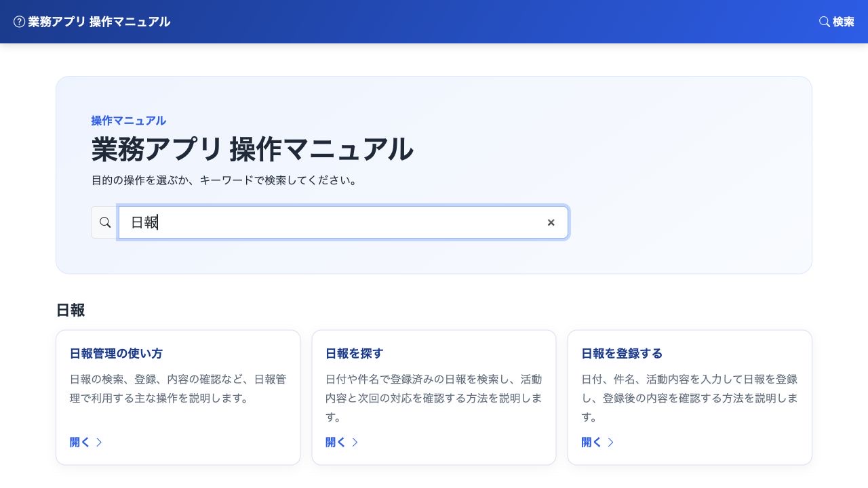Image resolution: width=868 pixels, height=488 pixels.
Task: Focus the search field containing 日報
Action: tap(343, 222)
